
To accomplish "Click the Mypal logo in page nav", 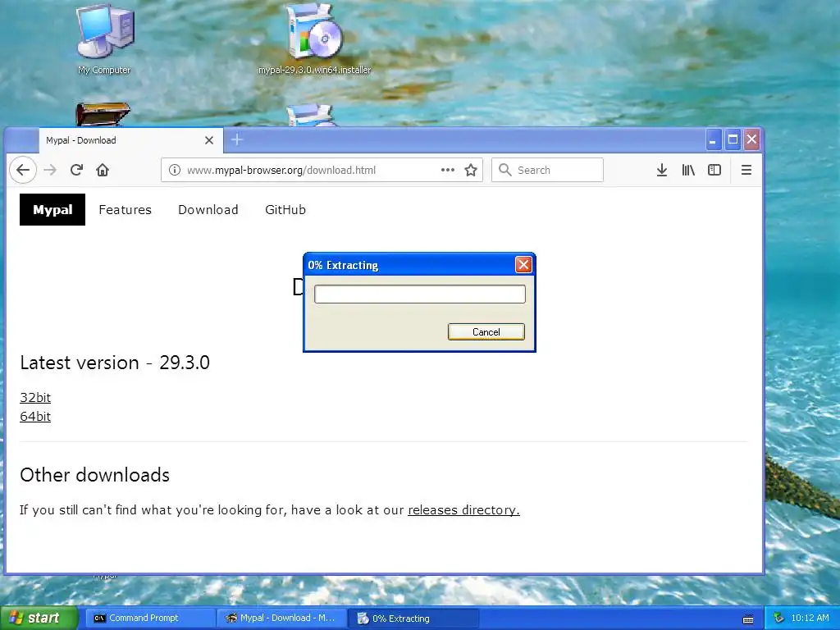I will click(x=52, y=209).
